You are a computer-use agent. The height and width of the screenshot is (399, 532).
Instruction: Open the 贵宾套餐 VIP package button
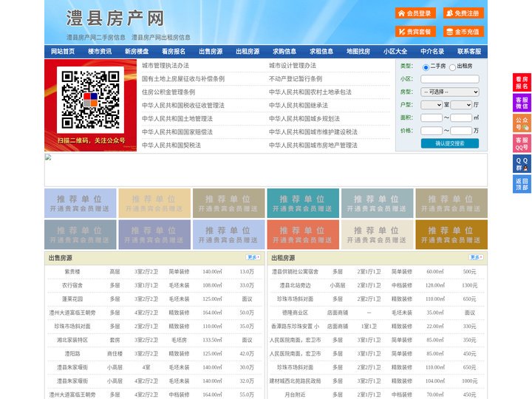415,32
